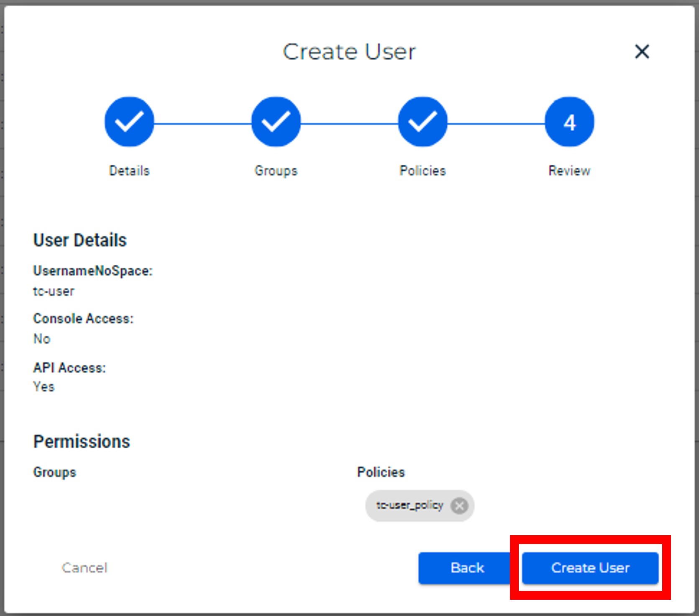The image size is (699, 616).
Task: Select the Review step label
Action: 569,171
